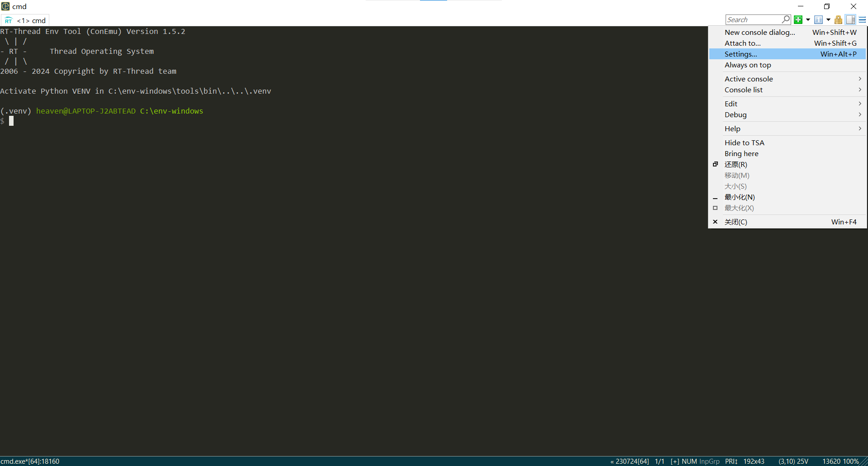Click the RT-Thread icon on the cmd tab
This screenshot has width=868, height=466.
[8, 20]
